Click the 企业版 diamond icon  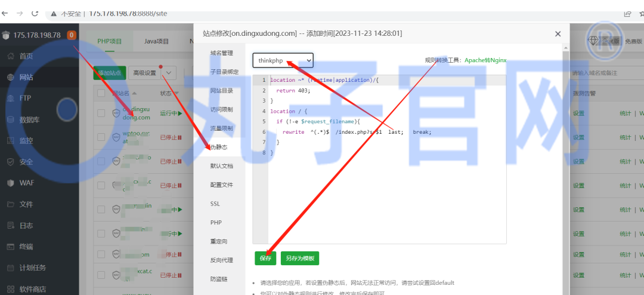click(594, 41)
